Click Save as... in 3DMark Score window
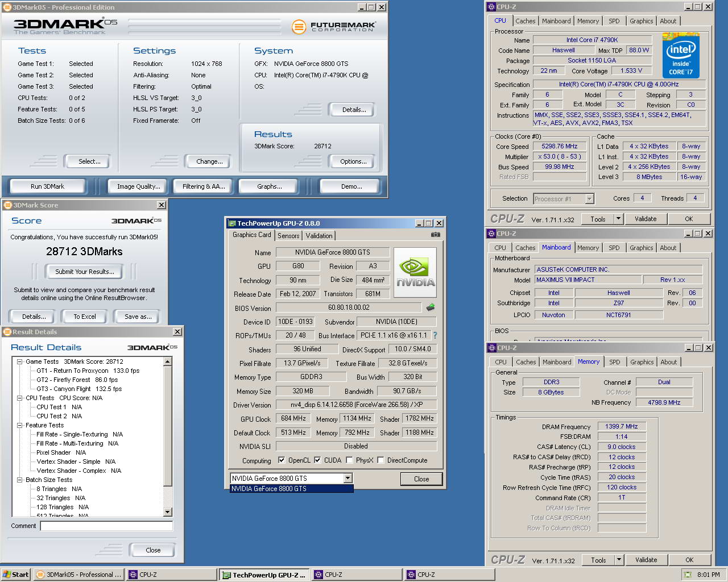The width and height of the screenshot is (728, 582). click(138, 317)
